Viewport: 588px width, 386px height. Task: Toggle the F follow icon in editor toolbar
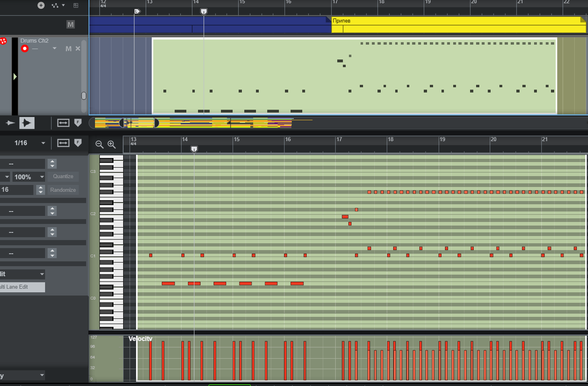[78, 143]
